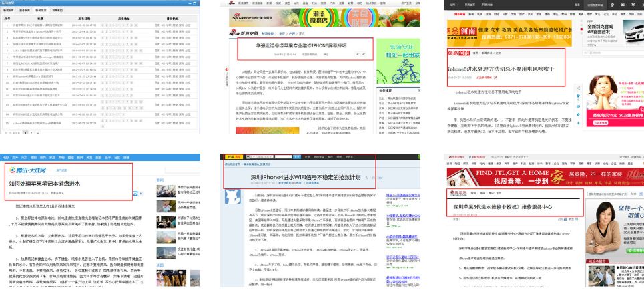Select the second tab 查看新闻

tap(25, 10)
